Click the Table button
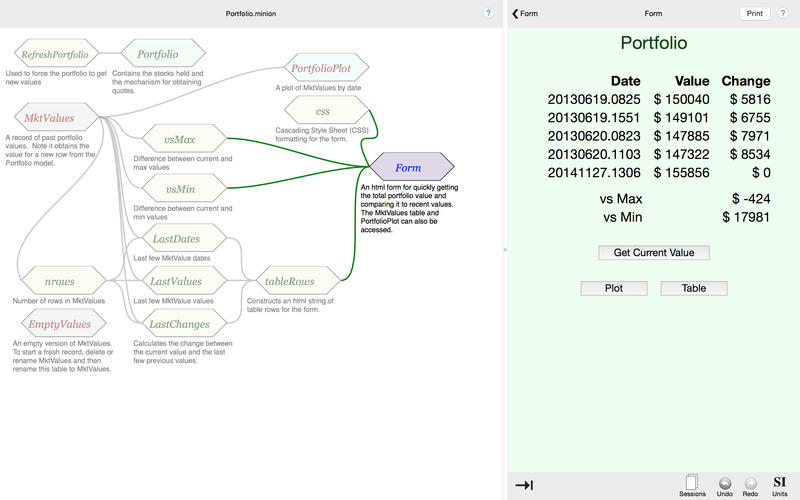The width and height of the screenshot is (800, 500). pyautogui.click(x=693, y=288)
